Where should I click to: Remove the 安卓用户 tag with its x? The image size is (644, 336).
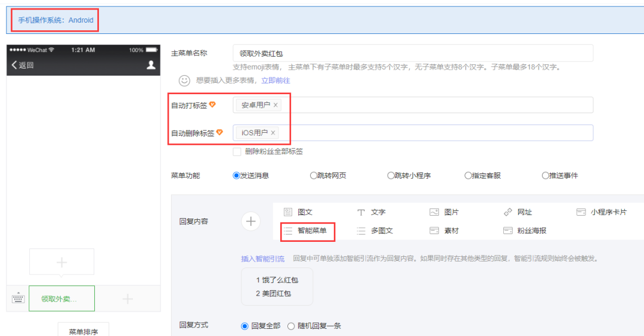pyautogui.click(x=275, y=105)
